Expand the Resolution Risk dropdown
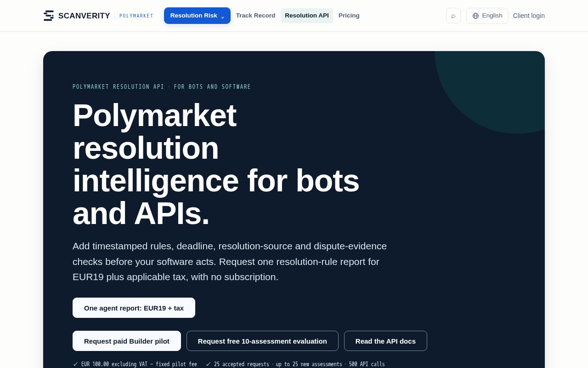Screen dimensions: 588x368 click(197, 16)
